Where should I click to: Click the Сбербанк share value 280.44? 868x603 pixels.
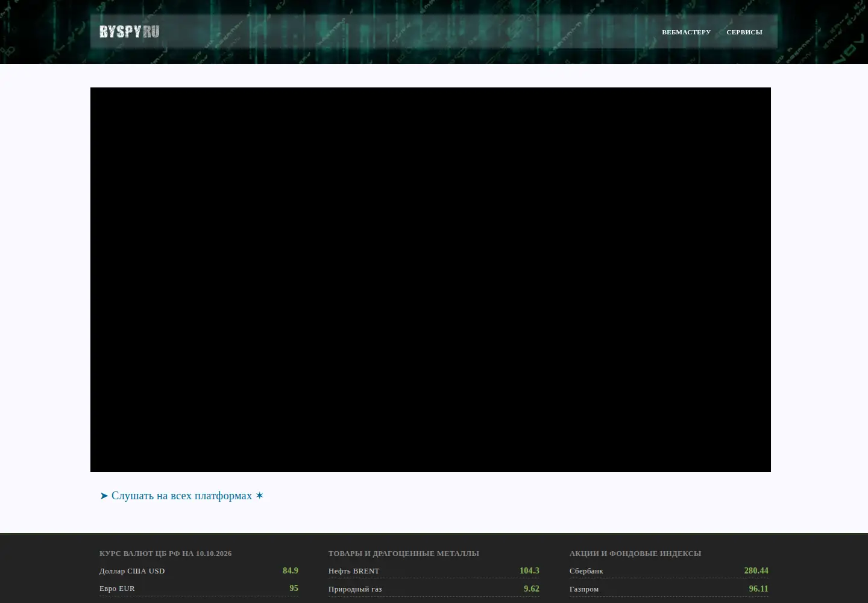pos(756,570)
